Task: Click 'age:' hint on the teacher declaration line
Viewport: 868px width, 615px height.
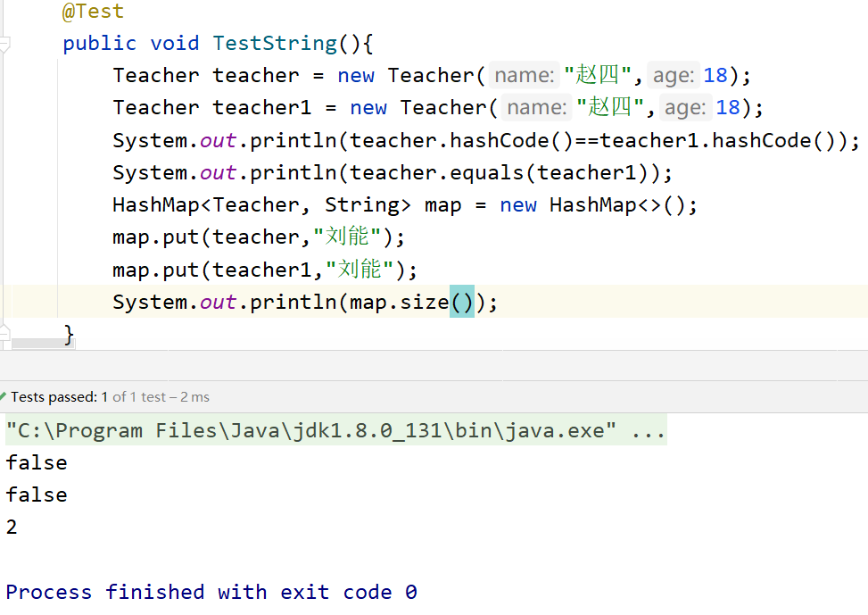Action: (674, 75)
